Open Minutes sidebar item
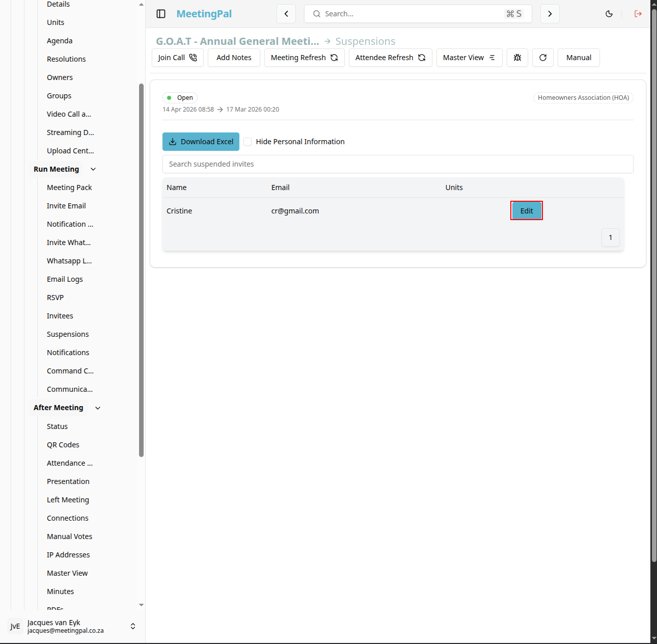This screenshot has height=644, width=657. pos(60,592)
